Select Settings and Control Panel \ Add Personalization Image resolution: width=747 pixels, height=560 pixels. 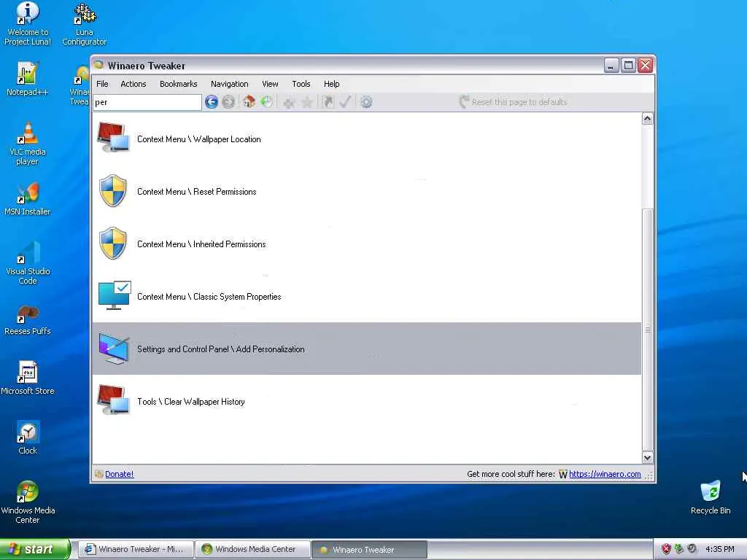(366, 349)
